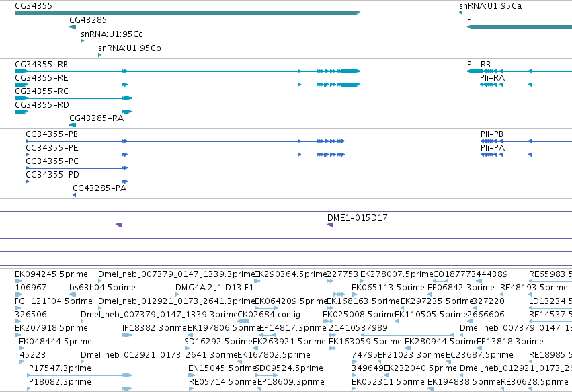Click the long CG34355 gene span bar
572x392 pixels.
(x=188, y=13)
